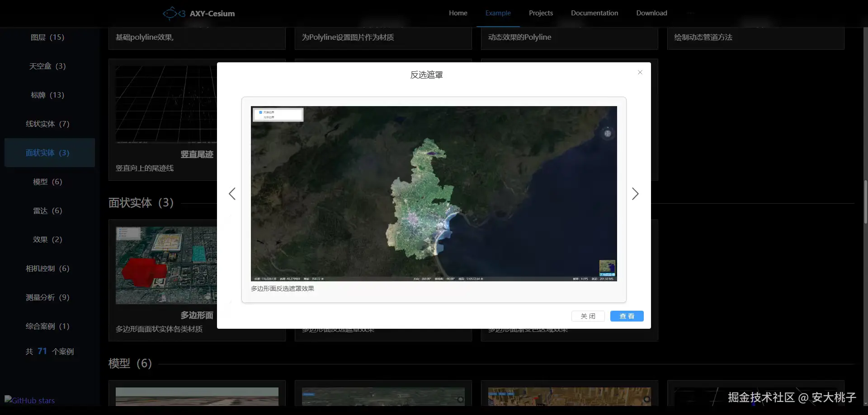Select the 线状实体 (7) sidebar category
The image size is (868, 415).
47,124
